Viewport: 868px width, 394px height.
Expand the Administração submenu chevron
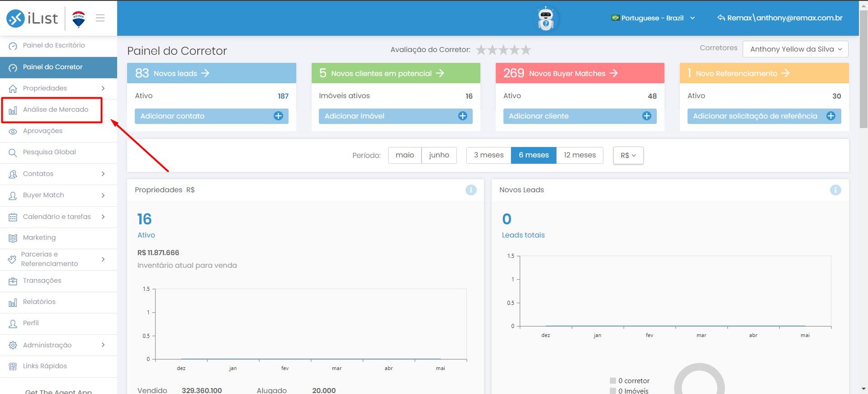[x=103, y=345]
